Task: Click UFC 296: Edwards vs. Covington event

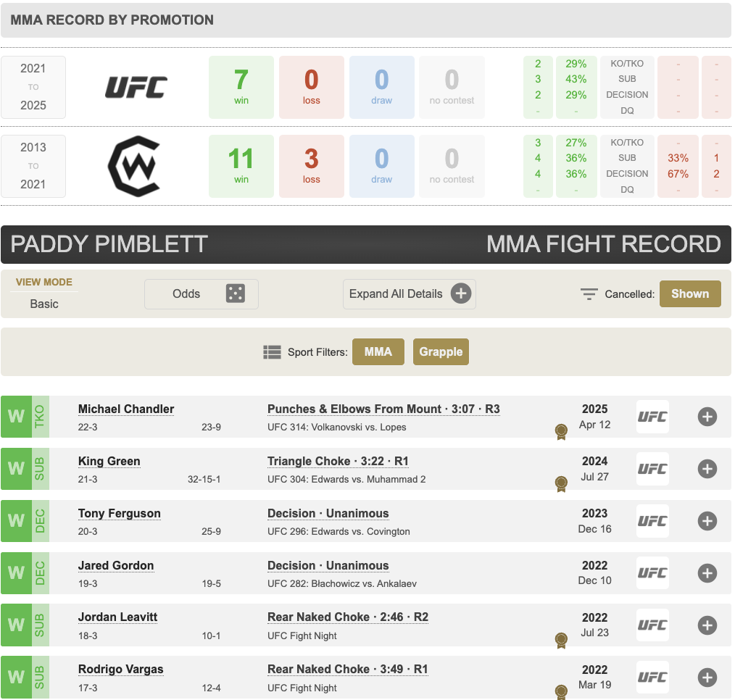Action: [339, 531]
